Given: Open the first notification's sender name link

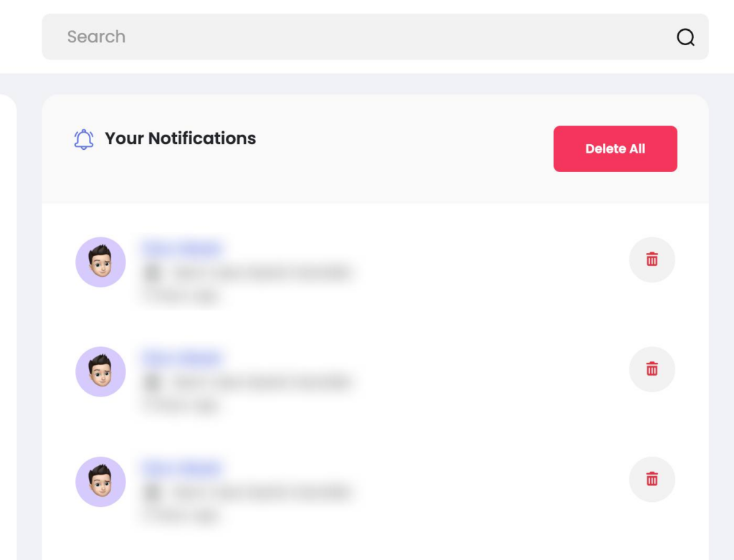Looking at the screenshot, I should coord(181,248).
